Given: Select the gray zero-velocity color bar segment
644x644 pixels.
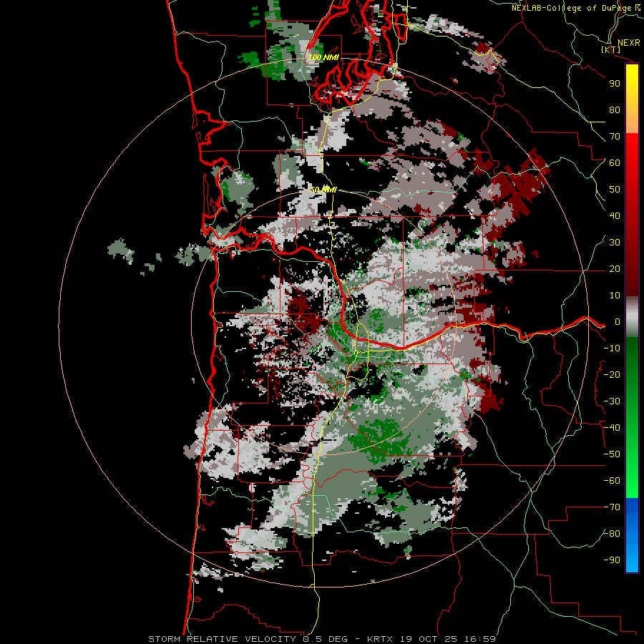Looking at the screenshot, I should coord(632,317).
